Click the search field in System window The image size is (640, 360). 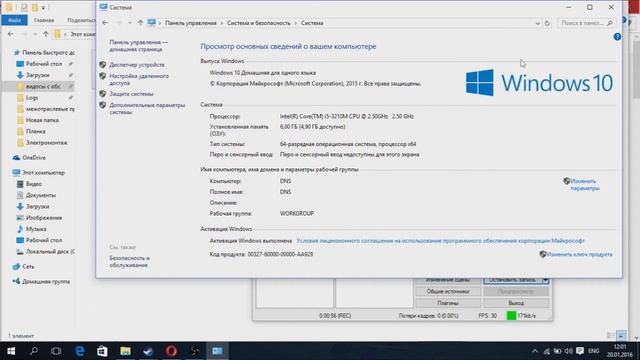[586, 23]
